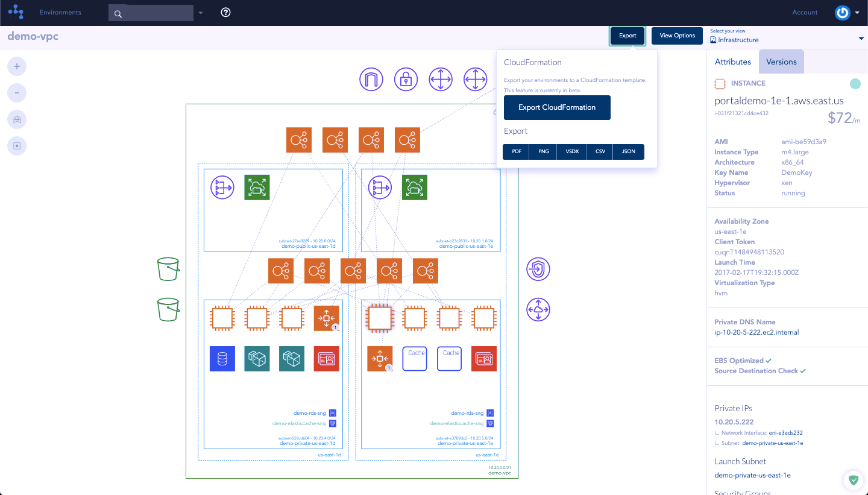Click the demo-private-us-east-1d subnet label

click(307, 444)
